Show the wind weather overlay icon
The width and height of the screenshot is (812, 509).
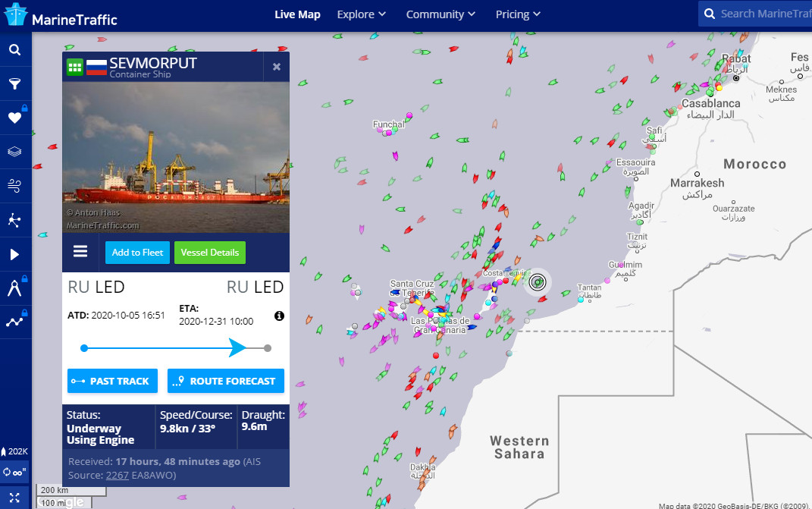pos(15,186)
